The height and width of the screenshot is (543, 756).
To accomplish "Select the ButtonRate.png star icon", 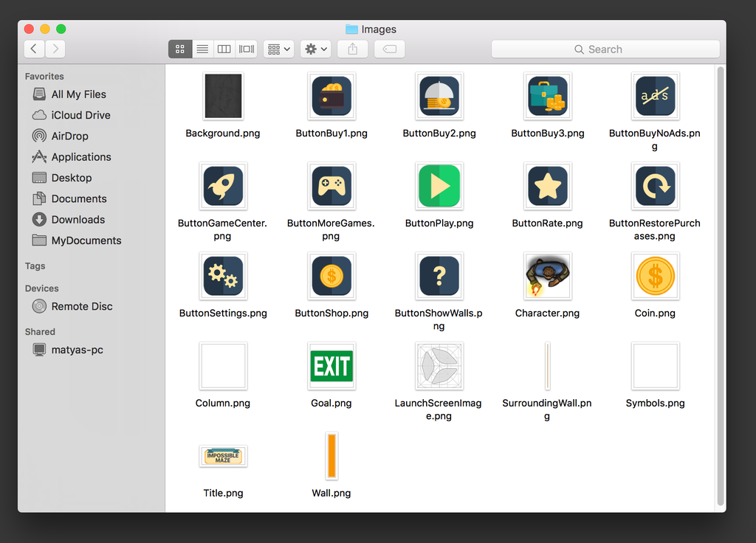I will click(x=548, y=186).
